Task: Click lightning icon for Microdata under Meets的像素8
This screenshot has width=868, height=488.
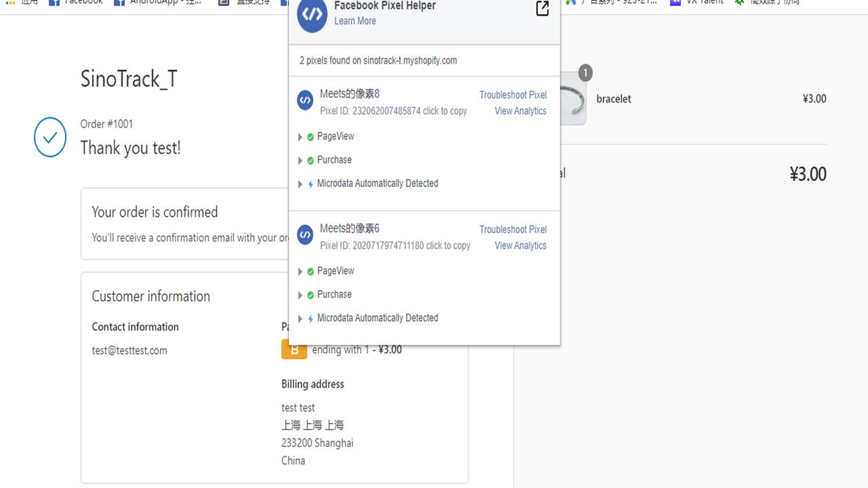Action: pos(311,184)
